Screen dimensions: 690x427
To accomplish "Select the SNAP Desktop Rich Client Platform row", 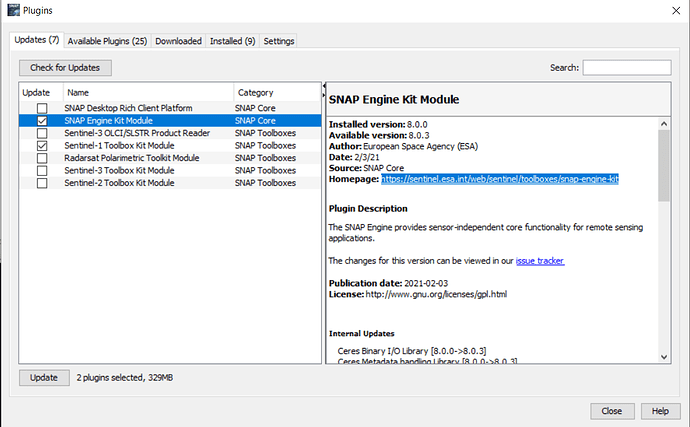I will point(170,108).
